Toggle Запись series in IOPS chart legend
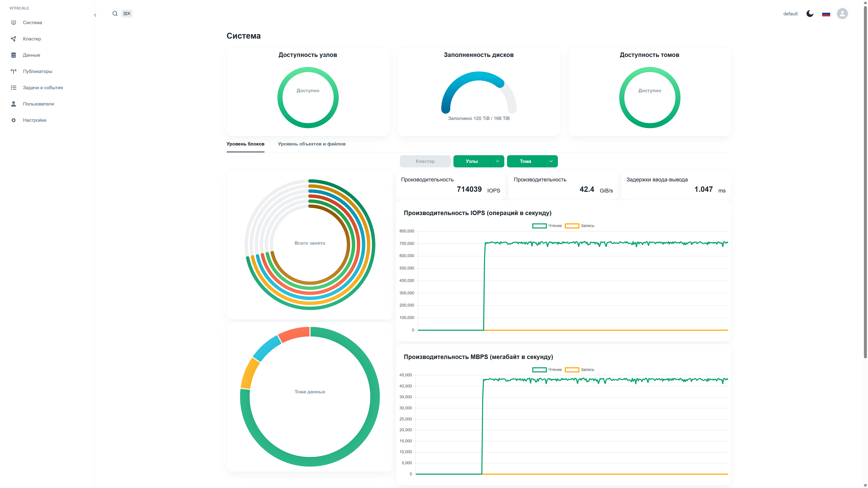This screenshot has height=488, width=868. [x=580, y=226]
